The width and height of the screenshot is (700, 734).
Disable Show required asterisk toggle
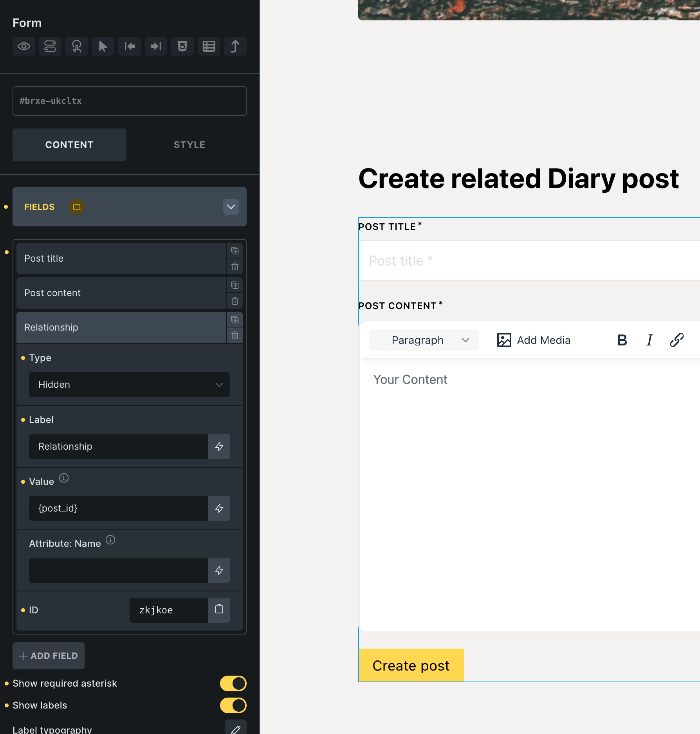(x=233, y=683)
